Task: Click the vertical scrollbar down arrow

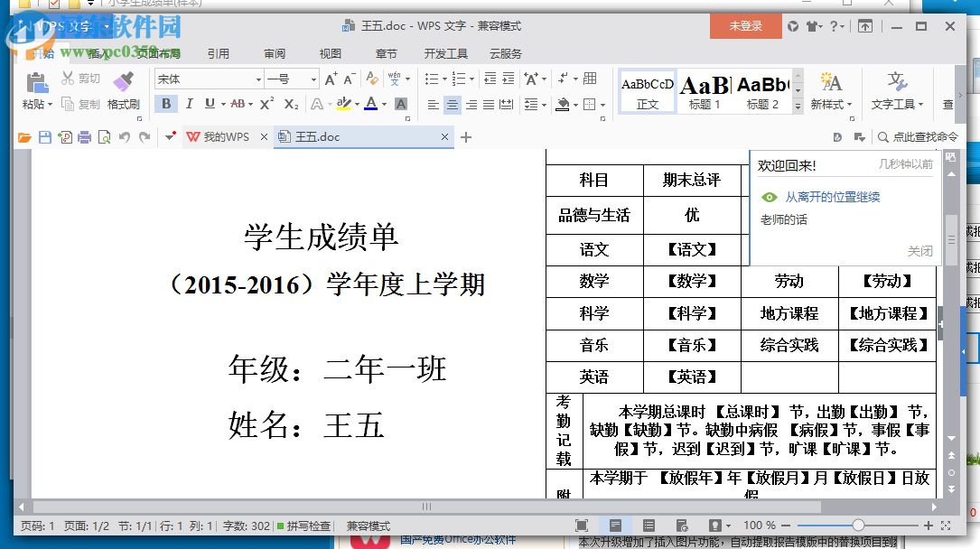Action: [x=951, y=438]
